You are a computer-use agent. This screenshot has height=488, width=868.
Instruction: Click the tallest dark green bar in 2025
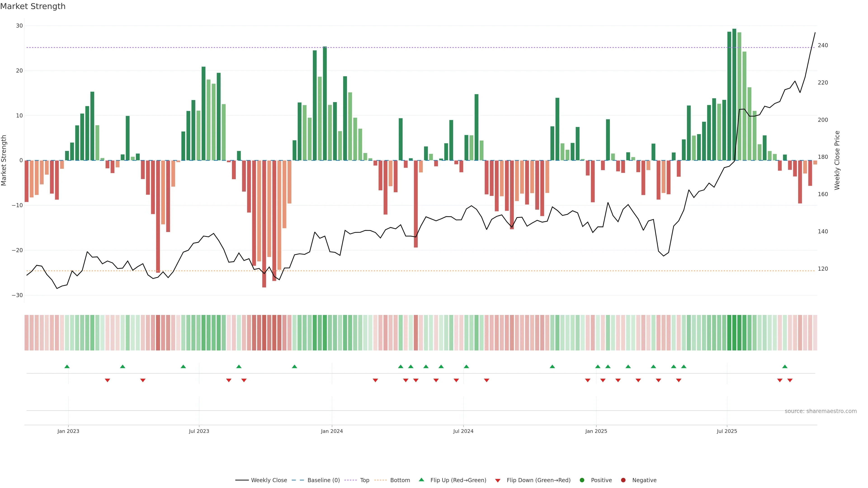(x=734, y=94)
